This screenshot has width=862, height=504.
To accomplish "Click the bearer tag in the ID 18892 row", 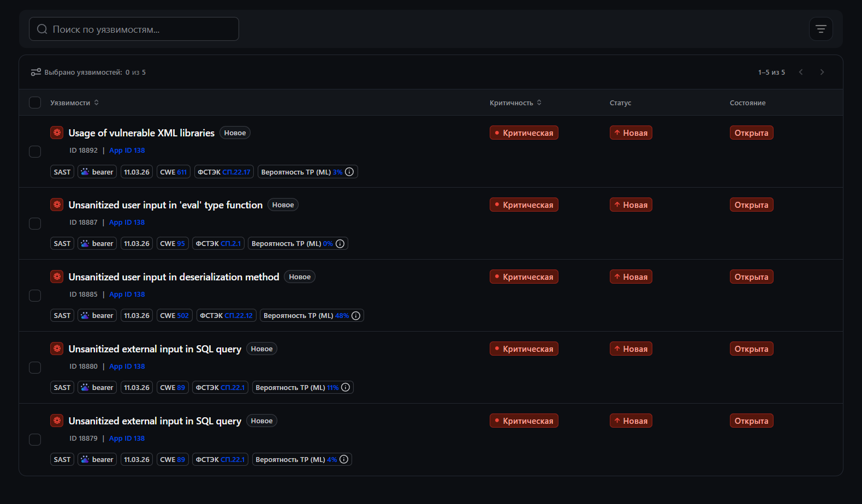I will pos(97,172).
